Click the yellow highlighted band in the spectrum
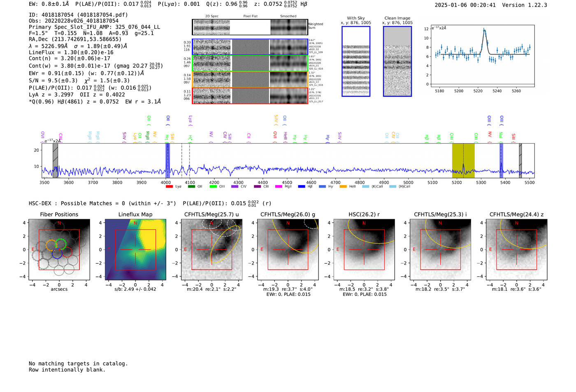Screen dimensions: 576x392 pos(463,160)
